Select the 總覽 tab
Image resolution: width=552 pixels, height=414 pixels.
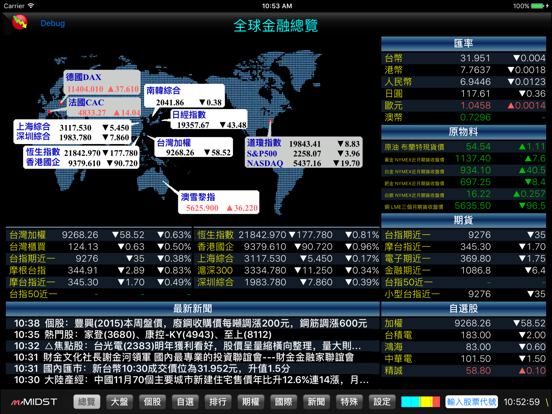tap(87, 402)
